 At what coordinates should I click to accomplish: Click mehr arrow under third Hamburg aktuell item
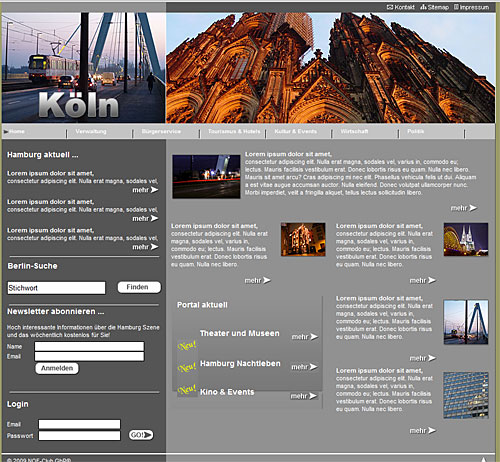tap(145, 247)
